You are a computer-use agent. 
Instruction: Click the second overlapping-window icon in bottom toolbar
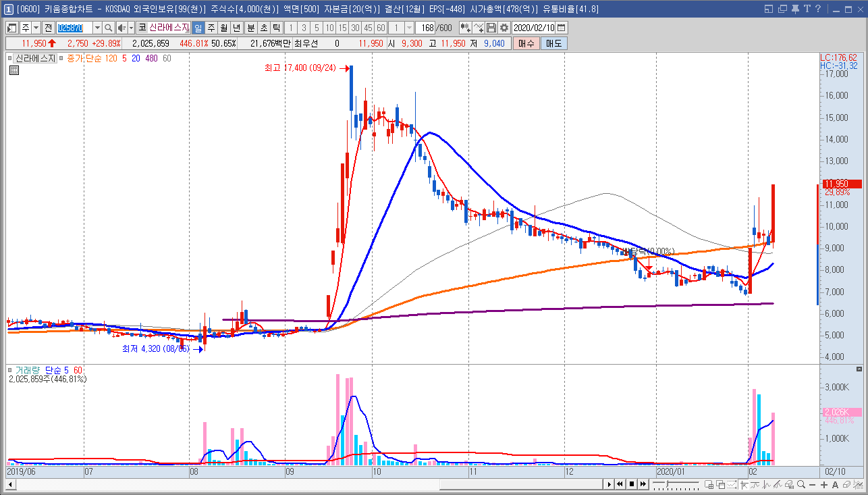[x=721, y=484]
